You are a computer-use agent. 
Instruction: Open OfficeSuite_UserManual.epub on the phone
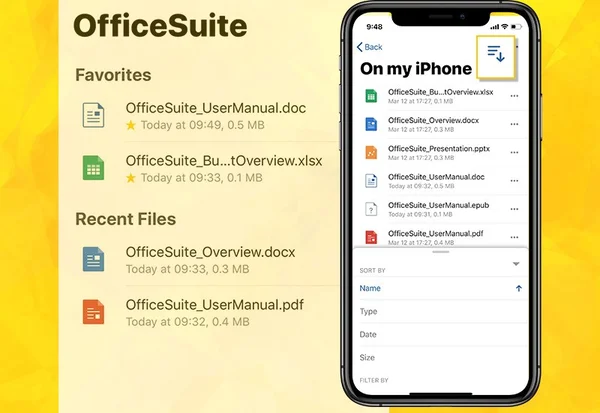438,205
